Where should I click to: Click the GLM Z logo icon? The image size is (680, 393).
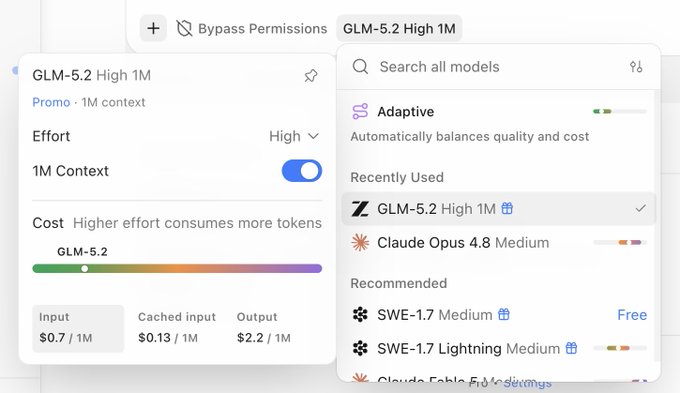[x=360, y=209]
